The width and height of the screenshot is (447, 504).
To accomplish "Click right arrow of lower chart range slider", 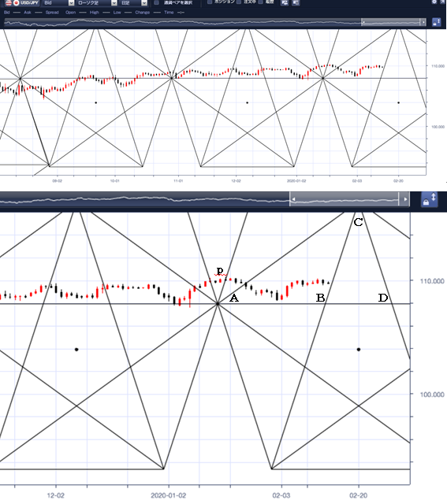I will pos(405,199).
